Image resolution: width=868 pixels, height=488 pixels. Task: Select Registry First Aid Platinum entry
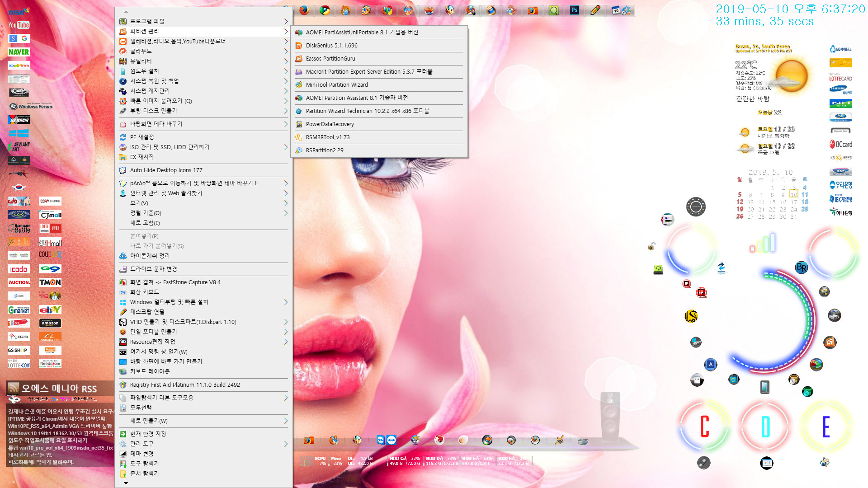tap(203, 385)
